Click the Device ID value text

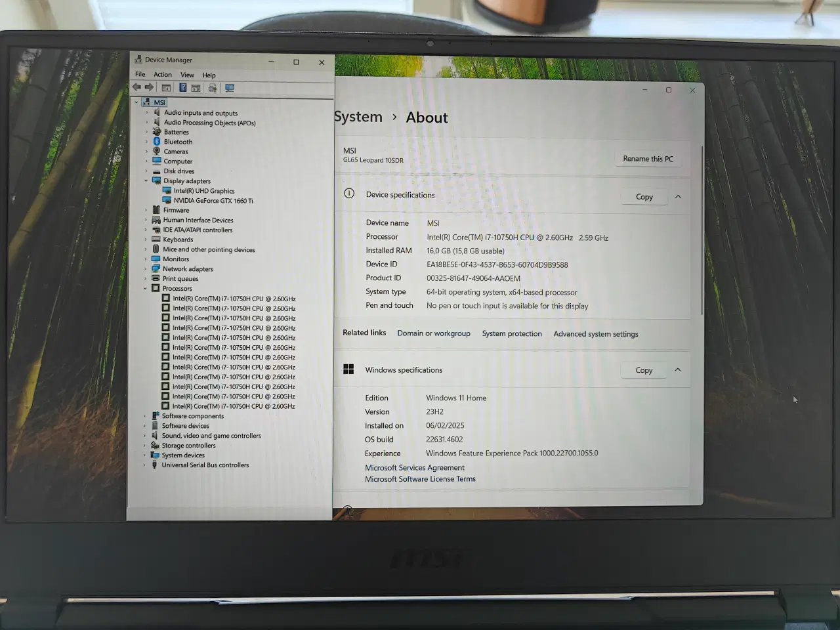point(497,264)
